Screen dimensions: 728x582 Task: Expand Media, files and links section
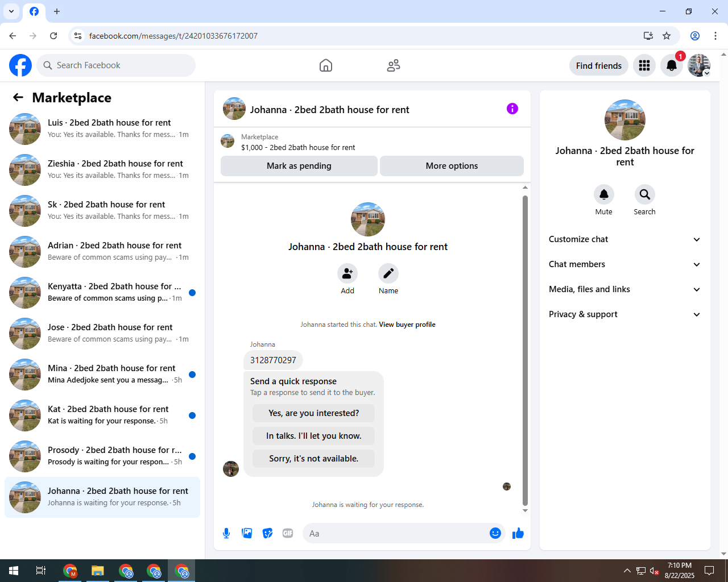click(x=624, y=289)
